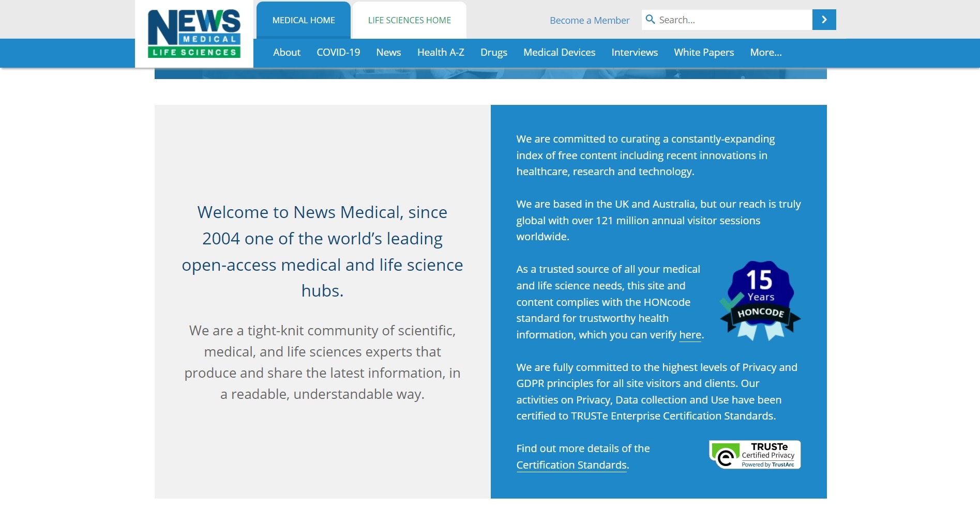Expand the More... navigation menu
This screenshot has width=980, height=527.
766,52
